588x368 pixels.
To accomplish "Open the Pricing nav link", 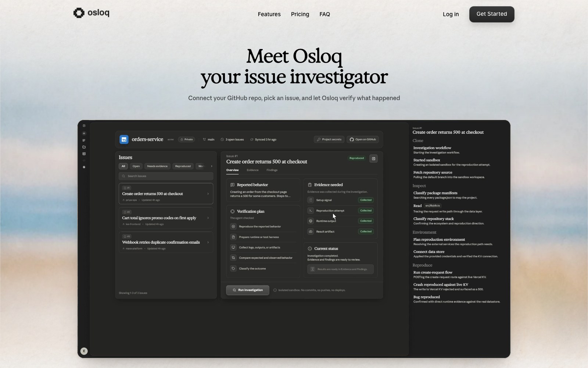I will 300,14.
